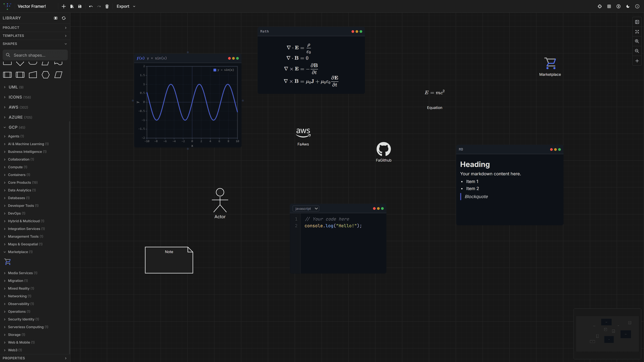Expand the AI & Machine Learning group
This screenshot has height=362, width=644.
35,144
